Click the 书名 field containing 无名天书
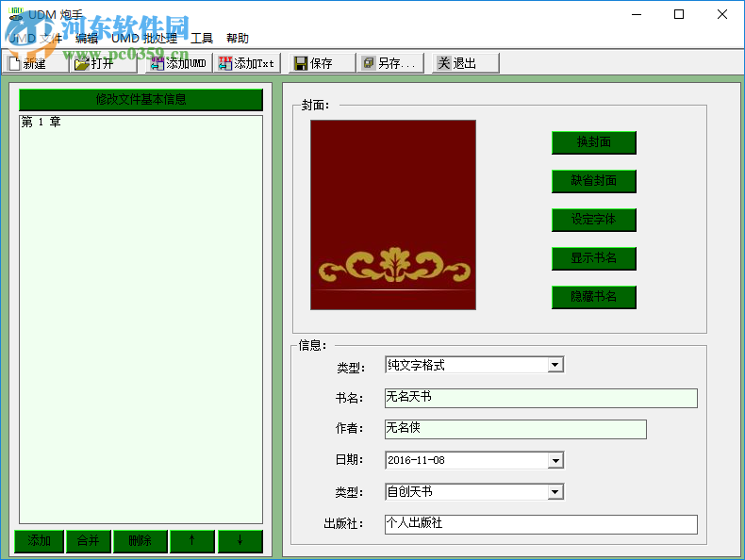 pos(540,398)
